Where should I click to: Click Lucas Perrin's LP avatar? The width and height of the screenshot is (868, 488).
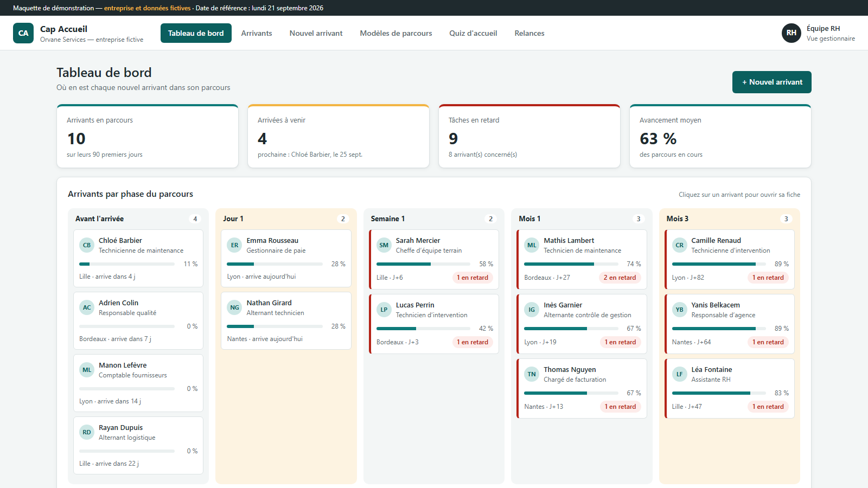tap(384, 310)
